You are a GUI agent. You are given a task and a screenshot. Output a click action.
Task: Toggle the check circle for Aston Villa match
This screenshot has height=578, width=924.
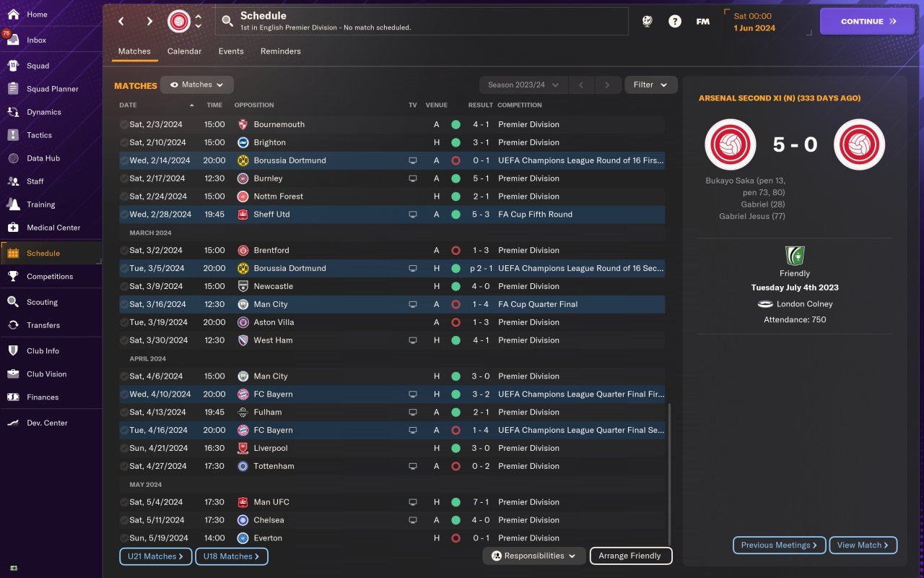124,322
